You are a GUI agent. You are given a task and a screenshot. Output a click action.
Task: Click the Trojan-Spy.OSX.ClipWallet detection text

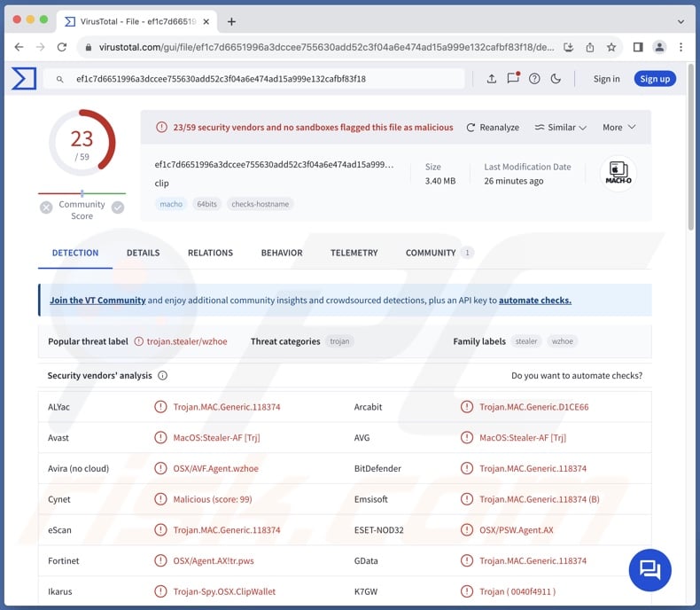point(224,591)
